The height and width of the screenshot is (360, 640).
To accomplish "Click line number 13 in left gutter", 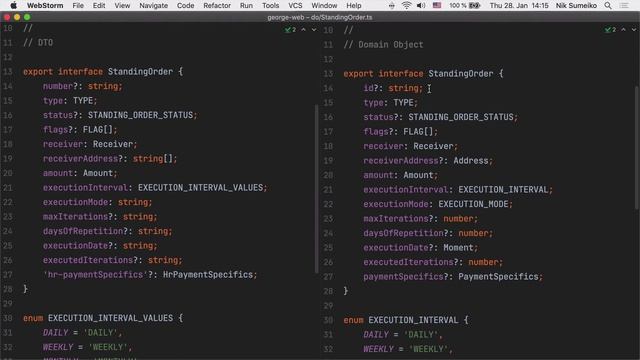I will 8,72.
